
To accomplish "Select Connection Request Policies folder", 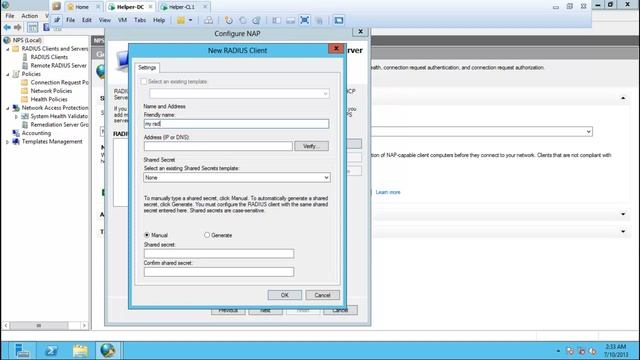I will coord(59,82).
